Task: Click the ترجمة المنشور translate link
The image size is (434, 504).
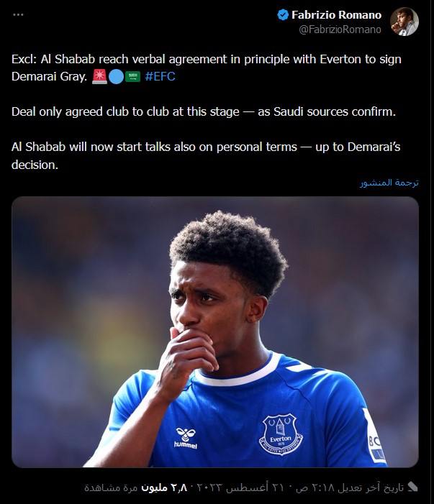Action: 389,183
